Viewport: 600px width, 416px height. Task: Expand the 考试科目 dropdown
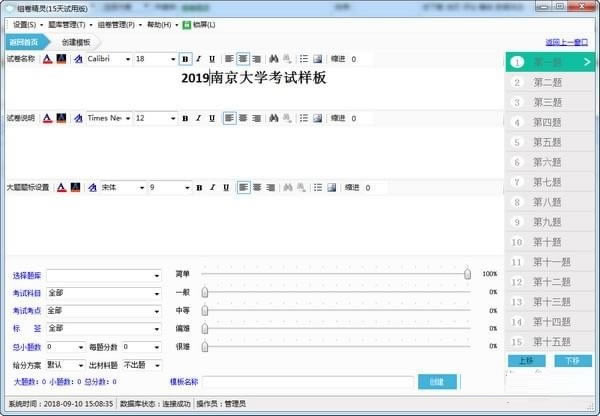[157, 294]
